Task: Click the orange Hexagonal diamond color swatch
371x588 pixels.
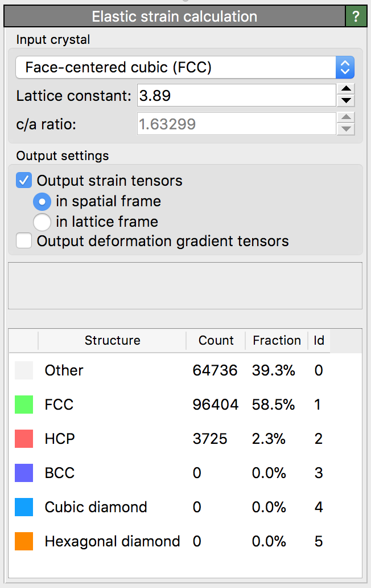Action: [x=24, y=541]
